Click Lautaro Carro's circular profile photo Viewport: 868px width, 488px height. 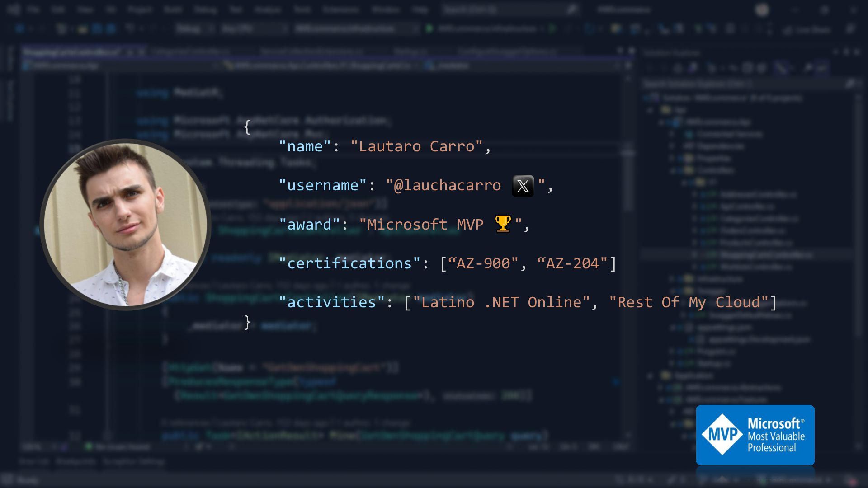coord(125,224)
